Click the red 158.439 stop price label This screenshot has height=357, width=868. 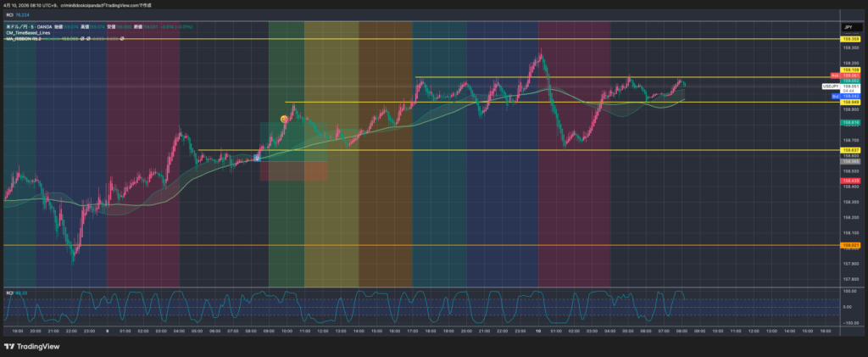click(x=849, y=181)
